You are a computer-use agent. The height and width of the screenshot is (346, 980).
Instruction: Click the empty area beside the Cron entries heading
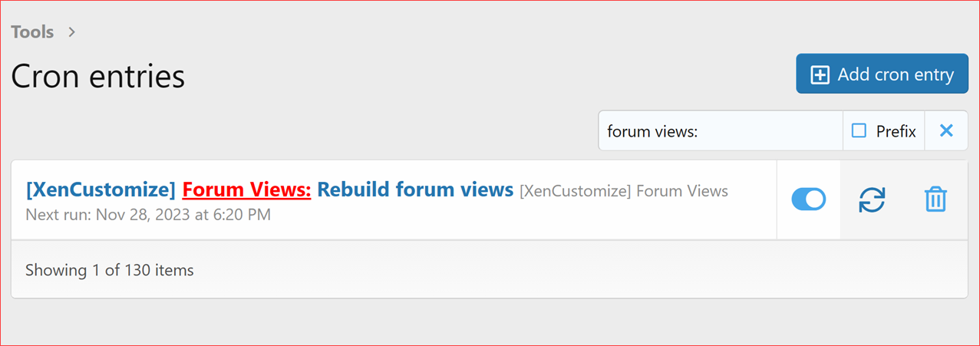[x=460, y=76]
